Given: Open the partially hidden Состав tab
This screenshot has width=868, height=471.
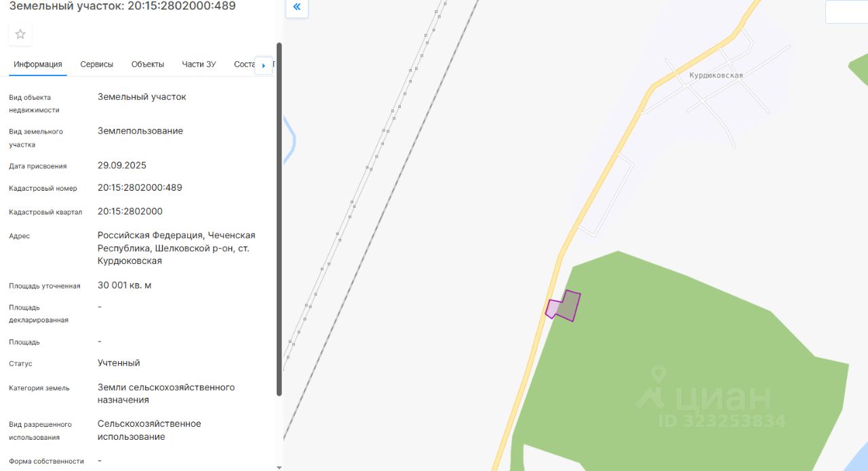Looking at the screenshot, I should pyautogui.click(x=243, y=64).
